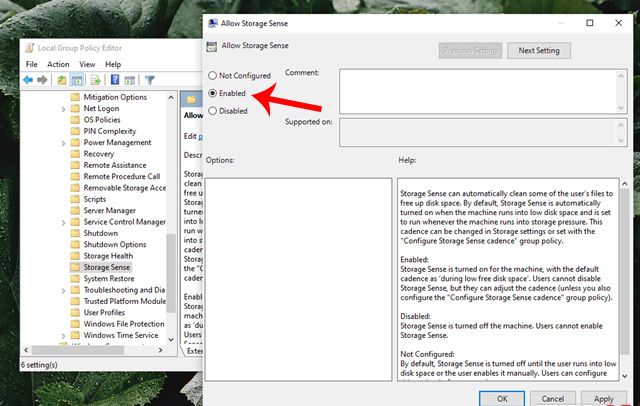Viewport: 640px width, 406px height.
Task: Open the File menu
Action: (x=31, y=64)
